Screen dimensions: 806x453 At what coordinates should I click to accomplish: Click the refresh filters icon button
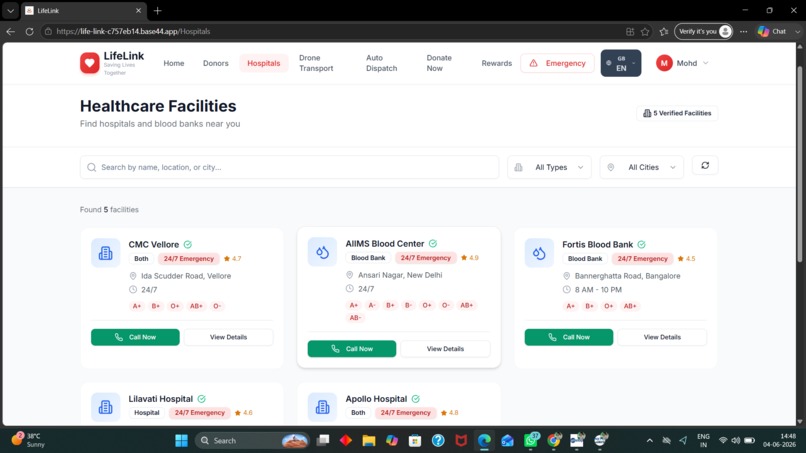click(705, 166)
